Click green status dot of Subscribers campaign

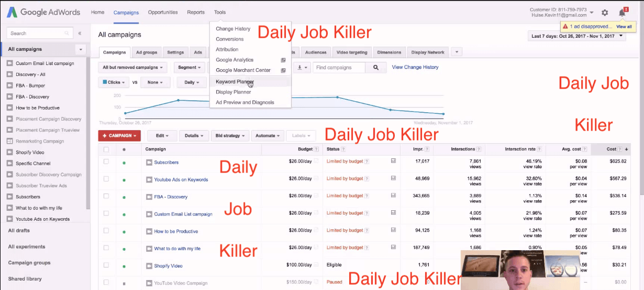click(124, 163)
